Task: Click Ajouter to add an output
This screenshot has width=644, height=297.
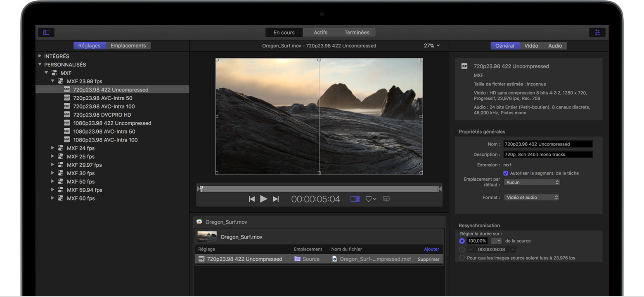Action: click(431, 249)
